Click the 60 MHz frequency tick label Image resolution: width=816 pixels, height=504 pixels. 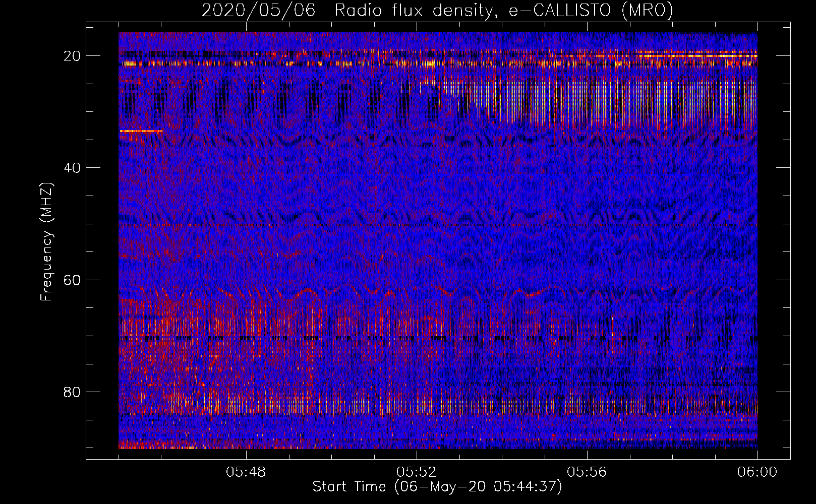72,280
